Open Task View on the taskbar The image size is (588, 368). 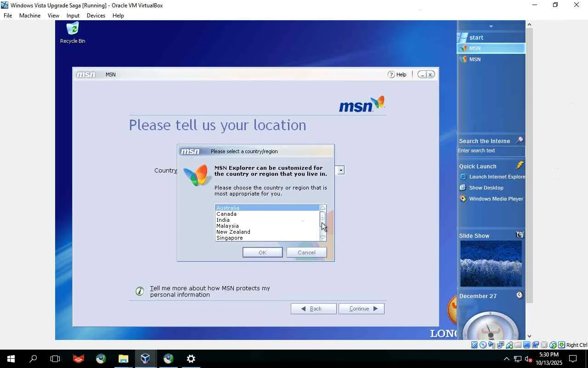click(x=55, y=359)
